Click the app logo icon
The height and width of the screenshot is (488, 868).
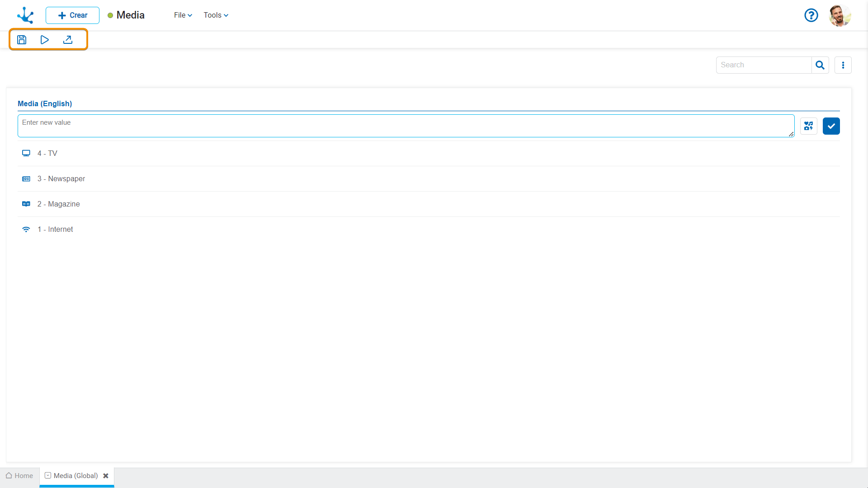[x=25, y=15]
